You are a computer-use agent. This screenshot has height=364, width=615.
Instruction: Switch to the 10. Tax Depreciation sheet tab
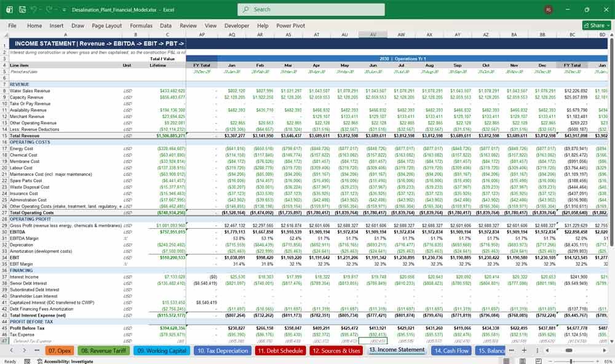click(223, 350)
